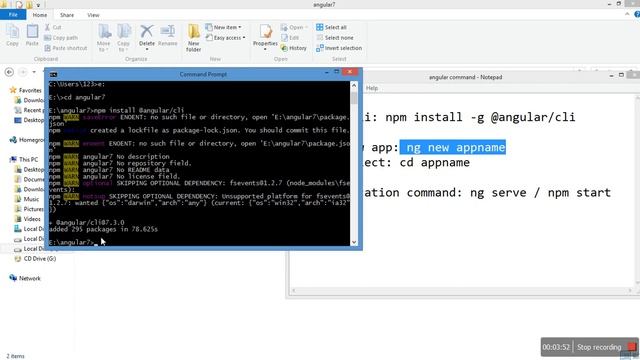Viewport: 640px width, 360px height.
Task: Click 'ng serve / npm start' text in Notepad
Action: click(x=540, y=193)
